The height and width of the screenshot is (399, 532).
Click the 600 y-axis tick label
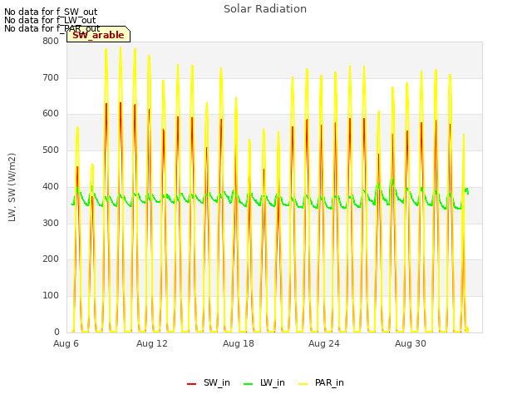point(51,114)
